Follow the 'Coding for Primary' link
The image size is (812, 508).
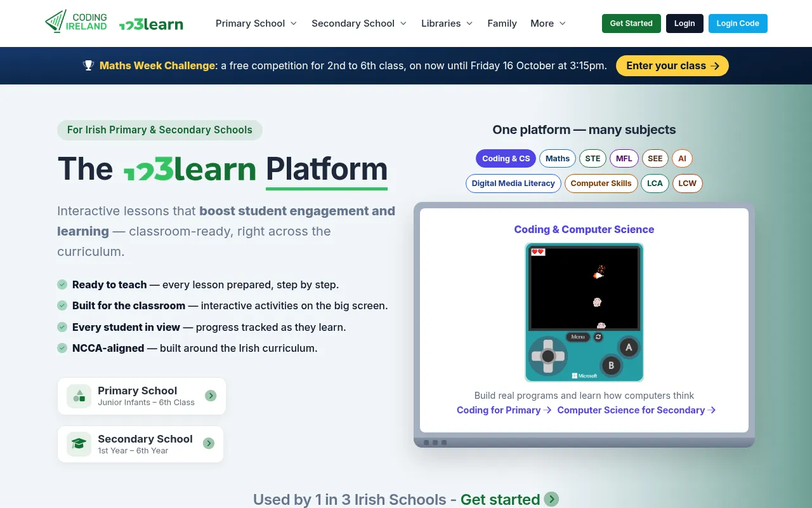click(504, 410)
